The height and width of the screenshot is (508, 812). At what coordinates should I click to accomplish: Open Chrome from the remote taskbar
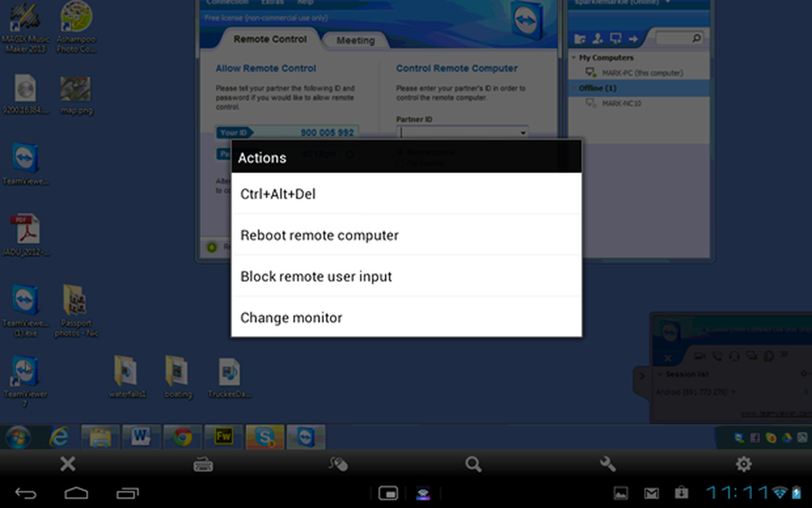pyautogui.click(x=182, y=437)
